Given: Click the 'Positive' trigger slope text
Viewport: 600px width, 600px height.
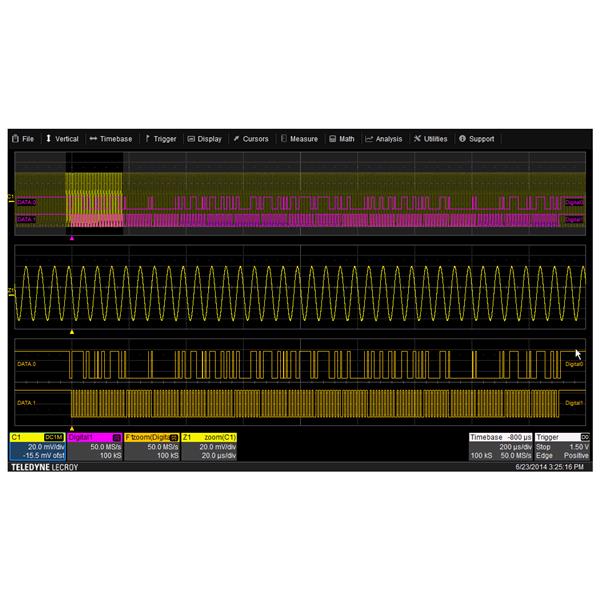Looking at the screenshot, I should click(x=576, y=455).
